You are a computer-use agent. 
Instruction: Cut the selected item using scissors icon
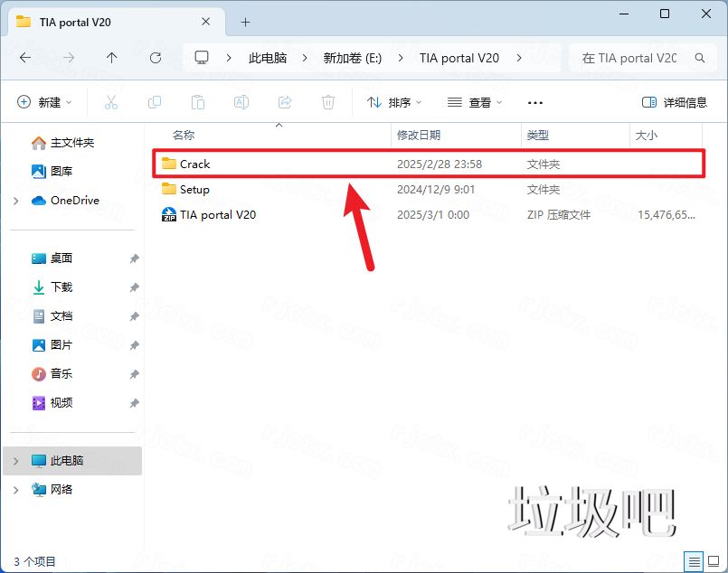110,101
